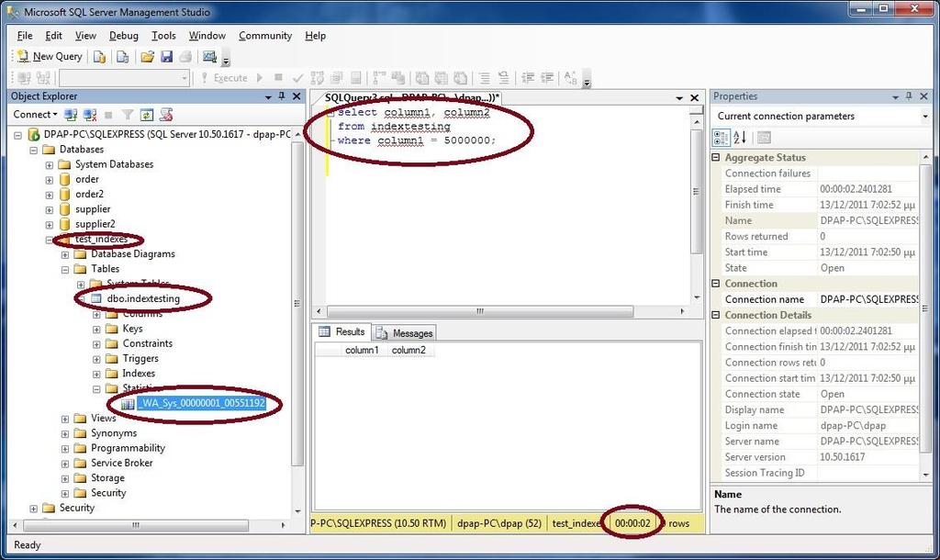
Task: Click the Refresh icon in Object Explorer
Action: [x=147, y=115]
